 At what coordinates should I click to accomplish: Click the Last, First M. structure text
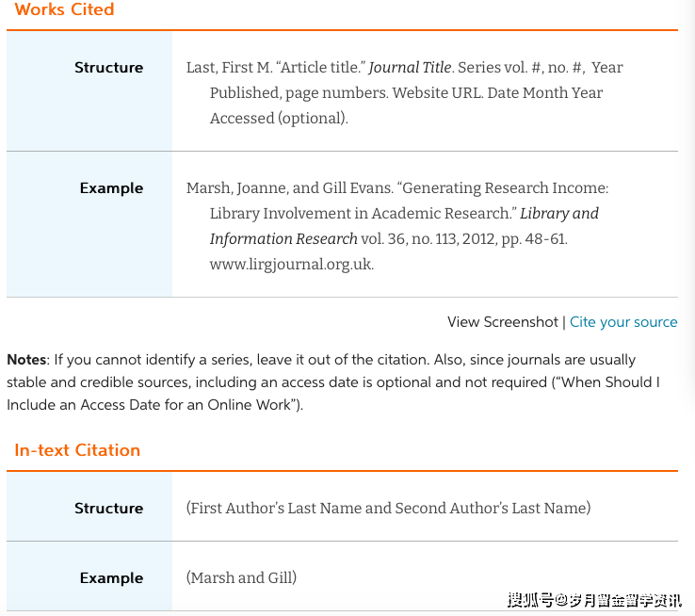229,68
